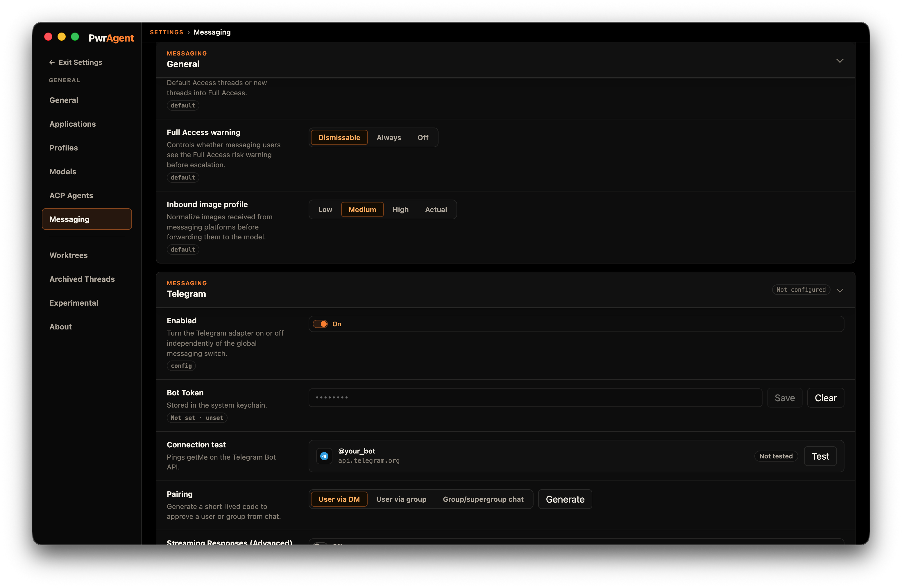Clear the Bot Token
The width and height of the screenshot is (902, 588).
pos(826,398)
